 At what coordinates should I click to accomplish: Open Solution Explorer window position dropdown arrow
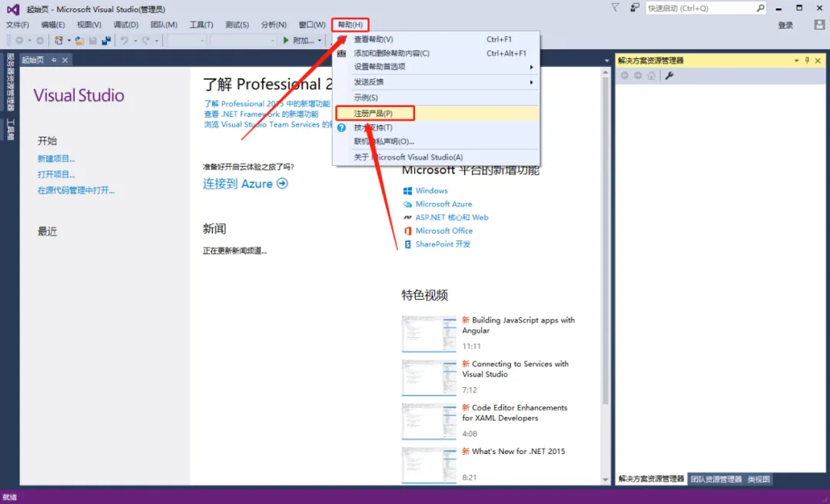tap(796, 61)
